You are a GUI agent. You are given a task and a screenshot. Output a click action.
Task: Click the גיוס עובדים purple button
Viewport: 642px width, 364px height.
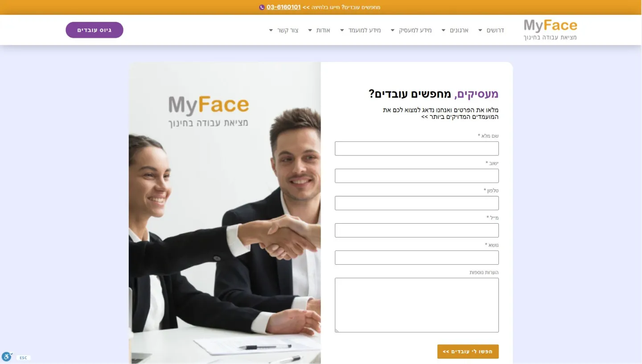tap(95, 30)
